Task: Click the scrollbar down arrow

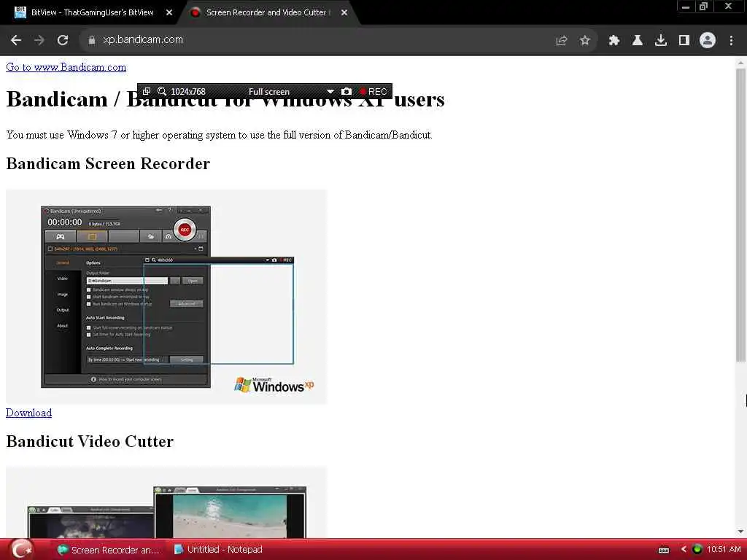Action: (x=740, y=532)
